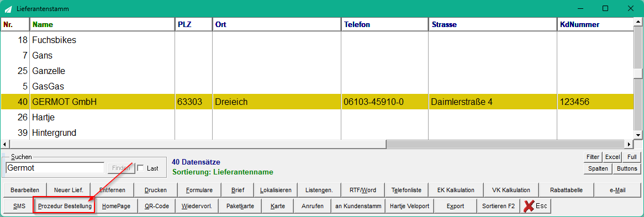
Task: Open Listengen. list generator
Action: (x=319, y=190)
